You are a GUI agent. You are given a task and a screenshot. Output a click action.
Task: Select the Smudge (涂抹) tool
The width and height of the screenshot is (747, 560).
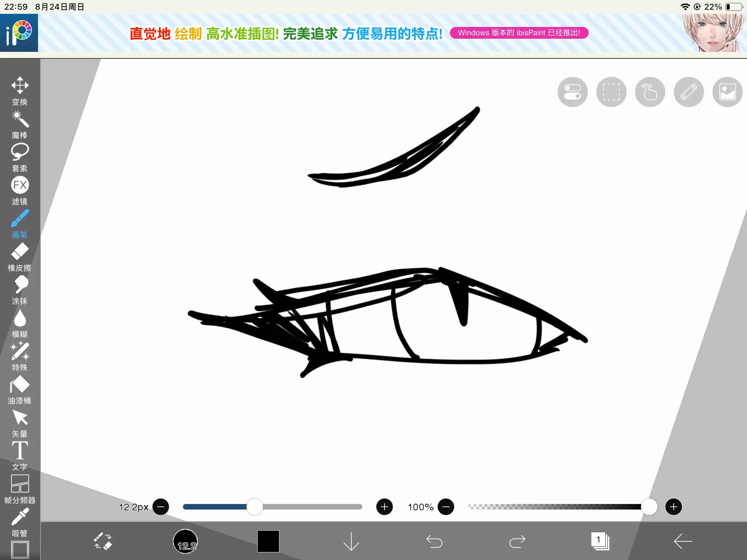pyautogui.click(x=20, y=290)
